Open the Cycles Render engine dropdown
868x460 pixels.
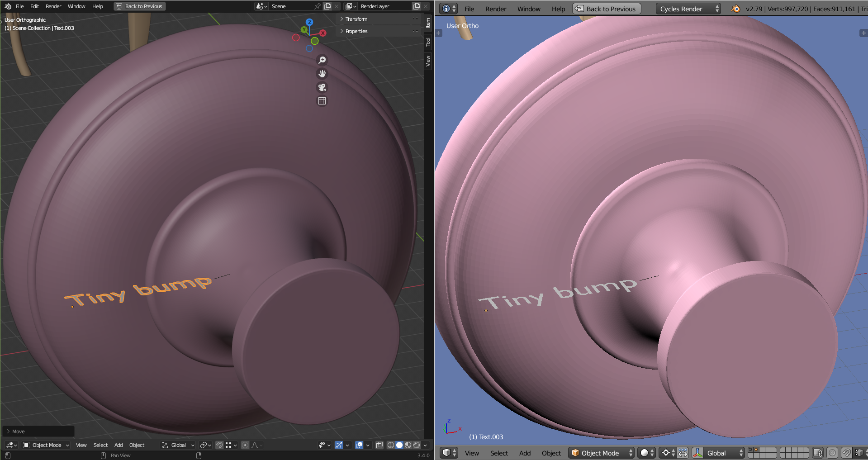(x=688, y=9)
